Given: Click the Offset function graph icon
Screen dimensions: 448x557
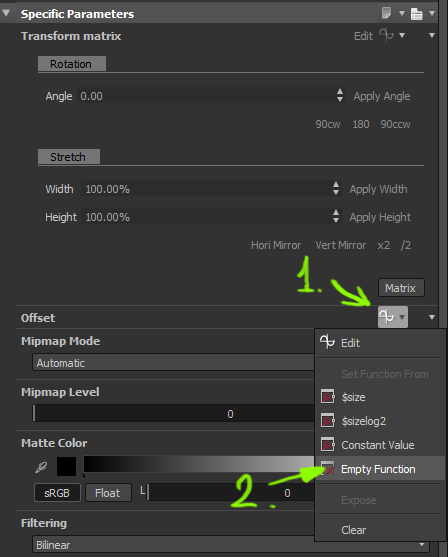Looking at the screenshot, I should [x=387, y=317].
